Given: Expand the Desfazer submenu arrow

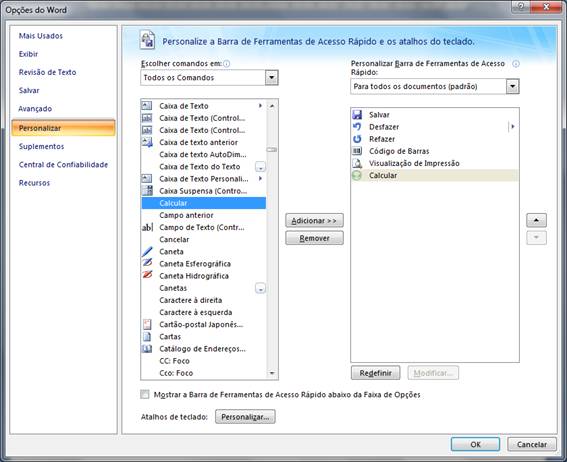Looking at the screenshot, I should click(512, 127).
